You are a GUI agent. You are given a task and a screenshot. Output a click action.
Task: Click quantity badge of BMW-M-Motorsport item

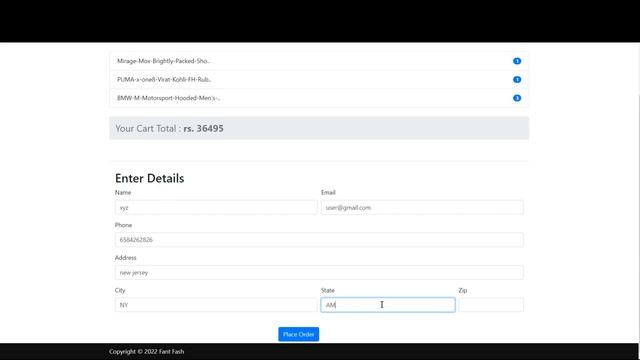(517, 98)
